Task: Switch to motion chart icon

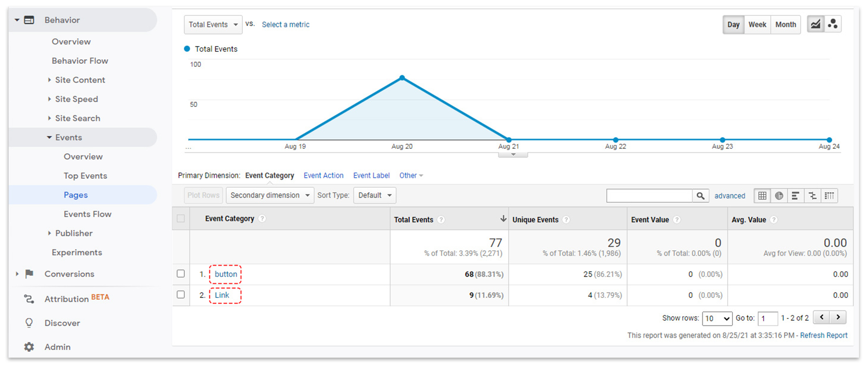Action: (x=833, y=24)
